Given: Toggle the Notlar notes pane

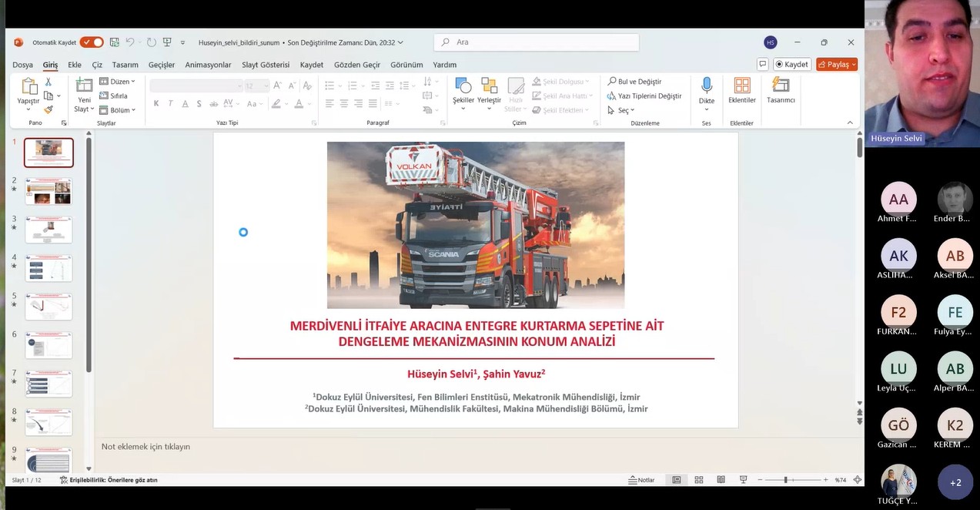Looking at the screenshot, I should click(641, 480).
